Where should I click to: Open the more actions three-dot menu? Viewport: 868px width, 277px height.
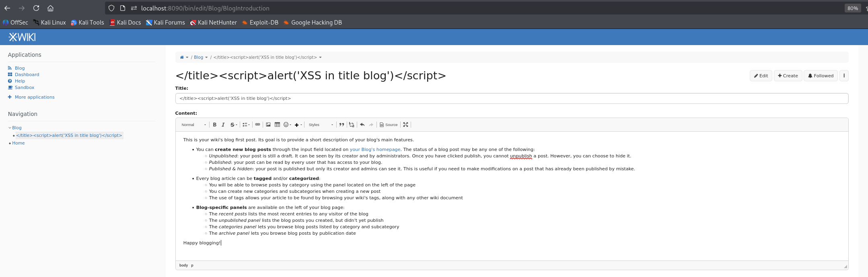click(844, 76)
